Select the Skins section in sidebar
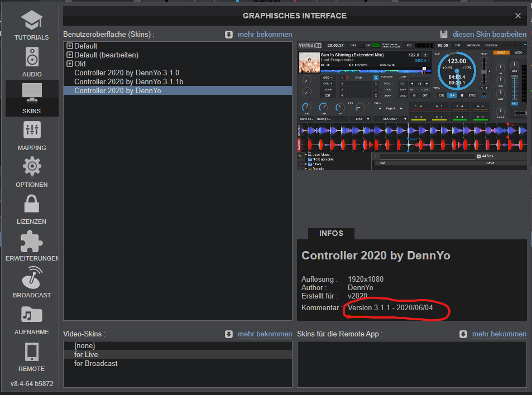 [x=32, y=98]
